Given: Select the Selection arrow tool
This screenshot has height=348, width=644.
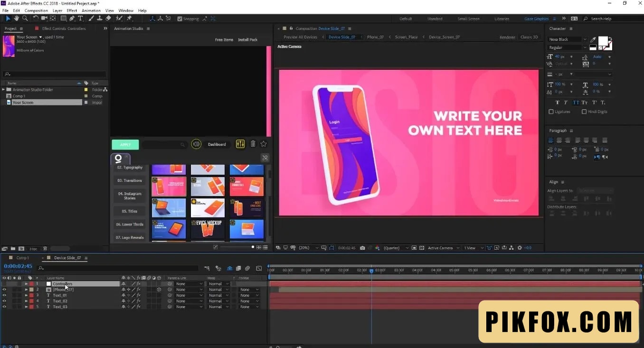Looking at the screenshot, I should coord(8,19).
